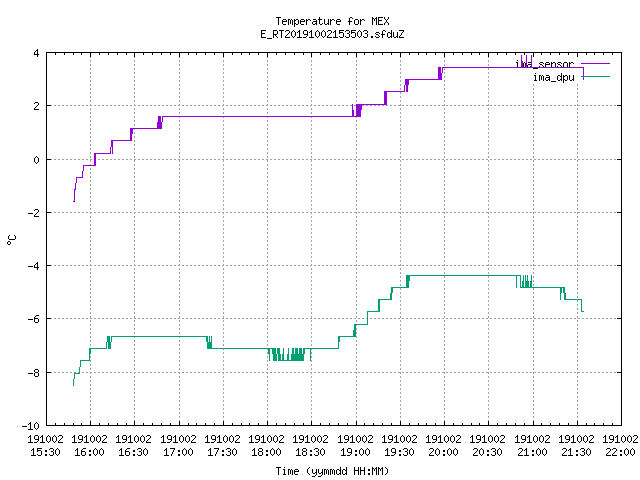Click the y-axis label °C
This screenshot has height=480, width=640.
(11, 239)
